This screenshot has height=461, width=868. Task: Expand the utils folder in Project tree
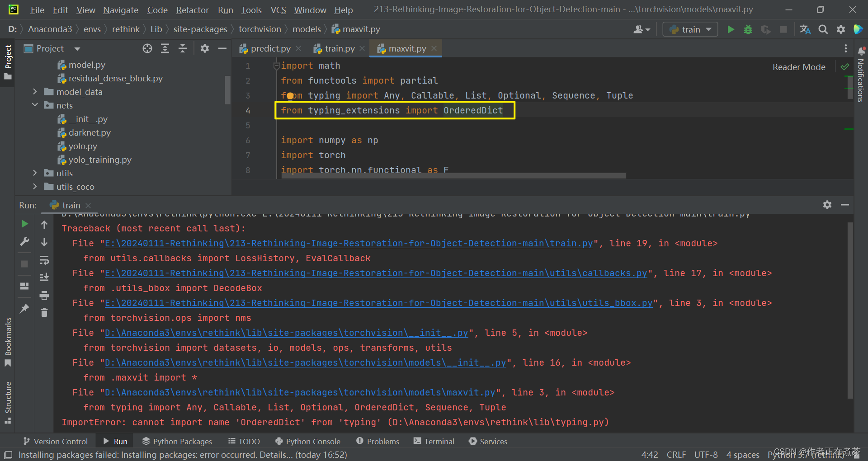point(35,173)
